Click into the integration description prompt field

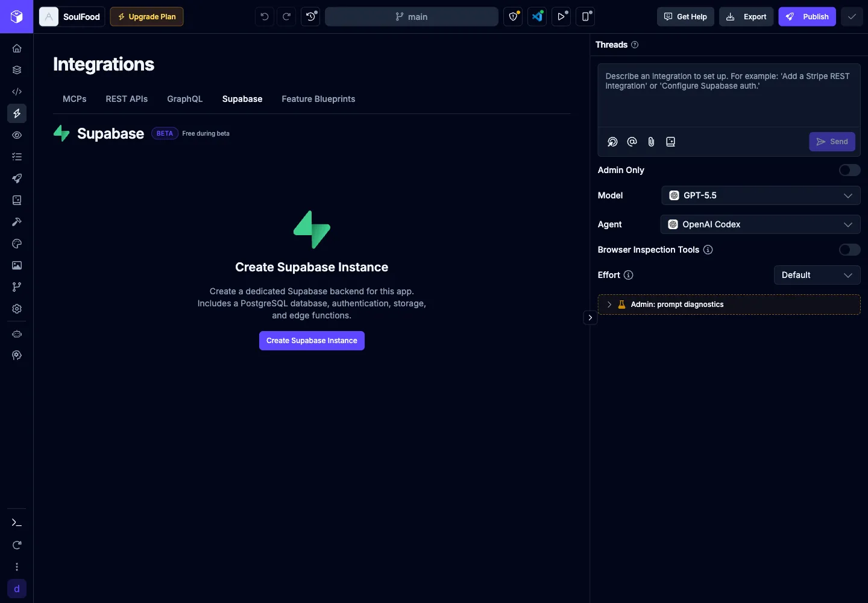coord(729,95)
